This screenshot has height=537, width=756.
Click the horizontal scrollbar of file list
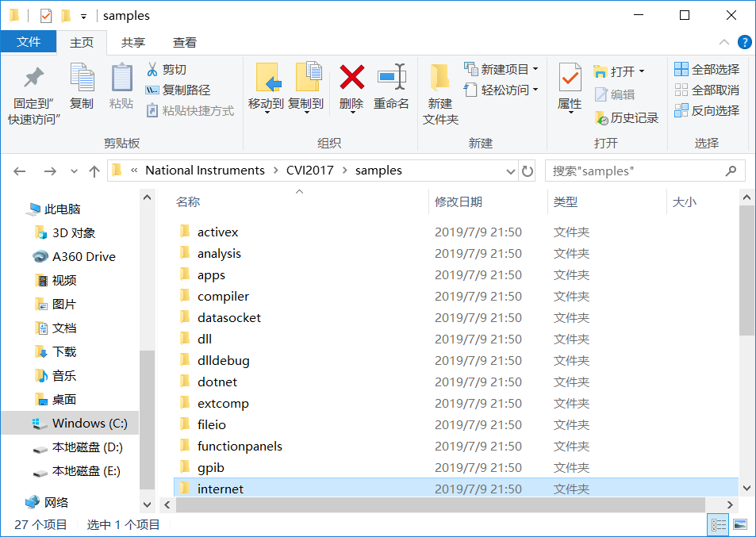click(440, 504)
